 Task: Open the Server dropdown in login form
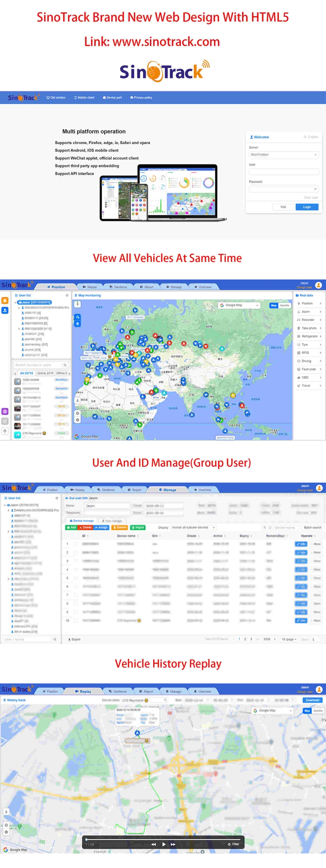(x=284, y=155)
